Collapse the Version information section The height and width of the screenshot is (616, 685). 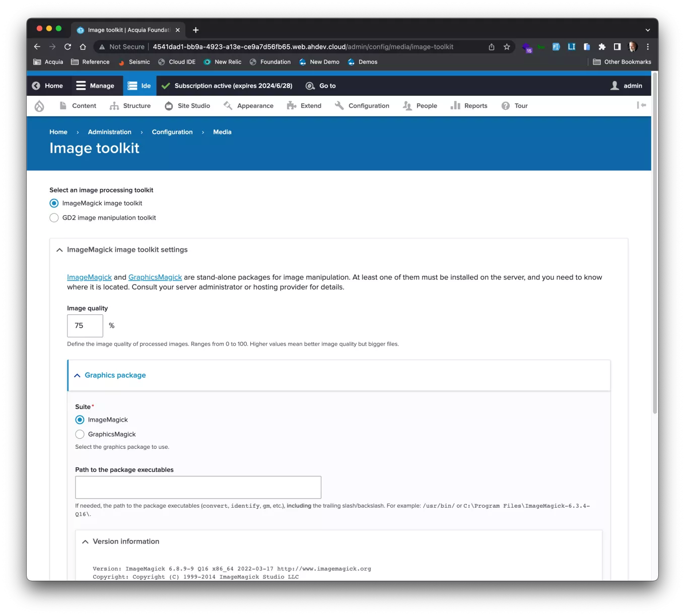[x=85, y=541]
